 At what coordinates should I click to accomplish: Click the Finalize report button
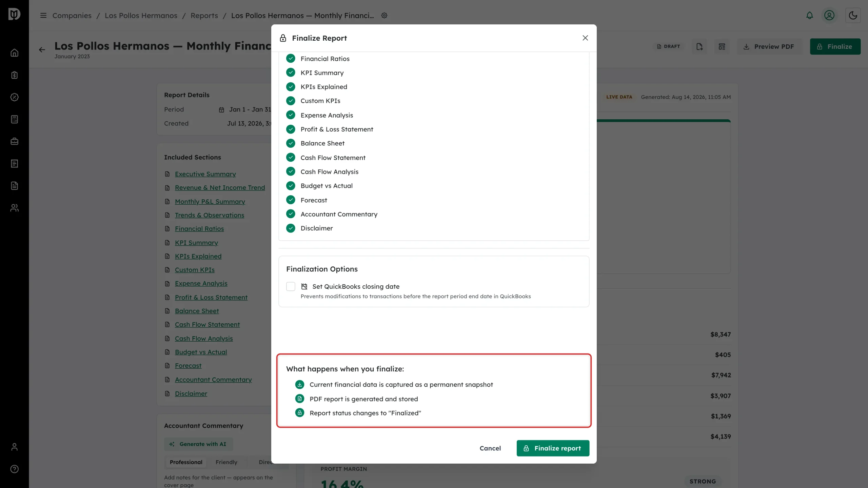pos(553,448)
